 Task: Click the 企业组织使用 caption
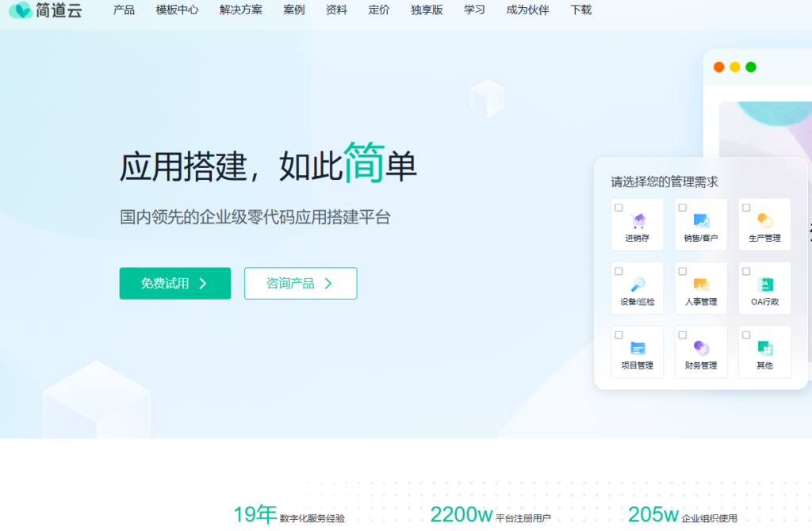point(710,518)
